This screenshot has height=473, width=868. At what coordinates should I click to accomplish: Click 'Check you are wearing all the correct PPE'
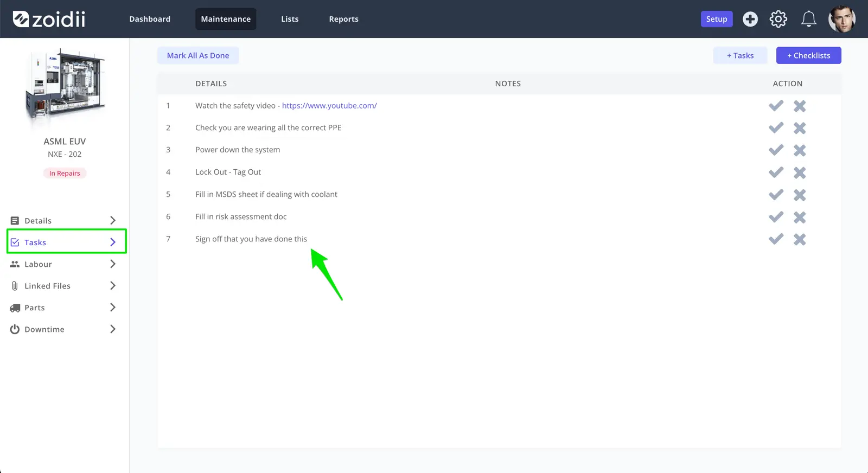[x=269, y=128]
